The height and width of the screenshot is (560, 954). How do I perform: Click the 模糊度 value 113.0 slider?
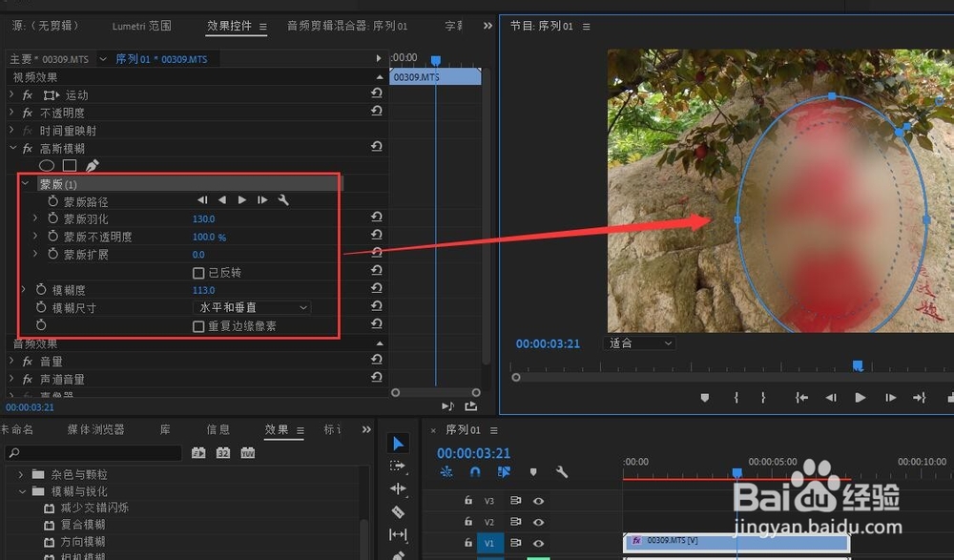coord(204,289)
